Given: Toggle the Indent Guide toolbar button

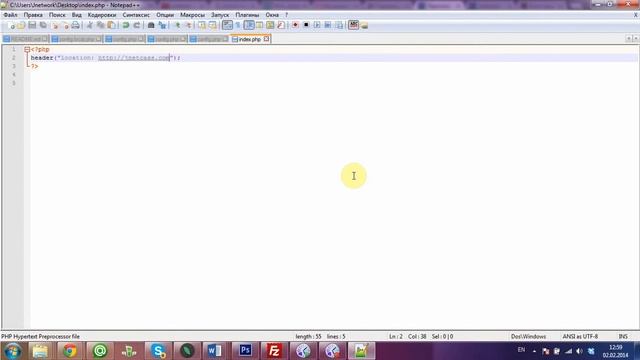Looking at the screenshot, I should pyautogui.click(x=249, y=25).
